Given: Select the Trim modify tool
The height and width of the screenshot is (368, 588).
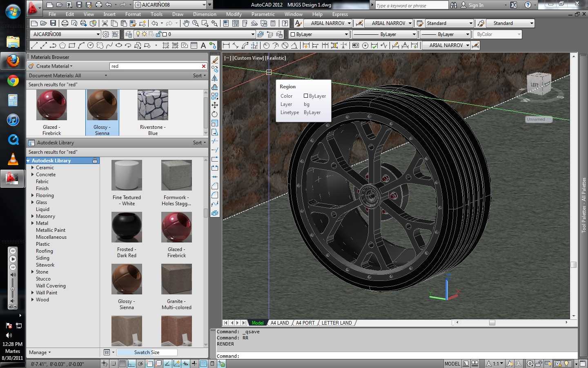Looking at the screenshot, I should pos(215,141).
